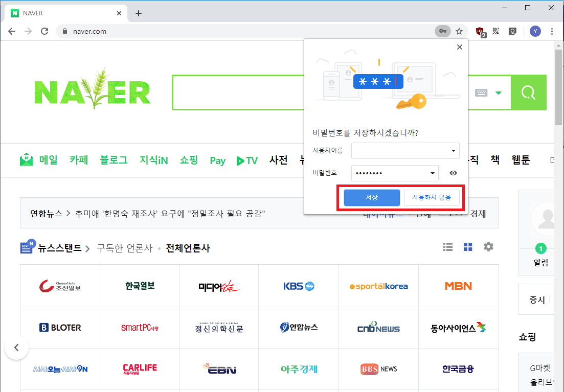Open the 조선일보 publisher tile
The width and height of the screenshot is (564, 392).
point(60,286)
